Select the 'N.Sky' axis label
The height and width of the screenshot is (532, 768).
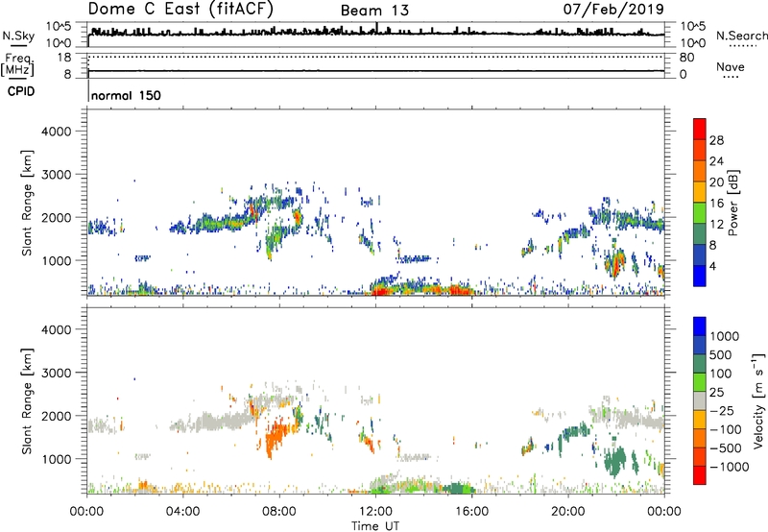point(18,36)
